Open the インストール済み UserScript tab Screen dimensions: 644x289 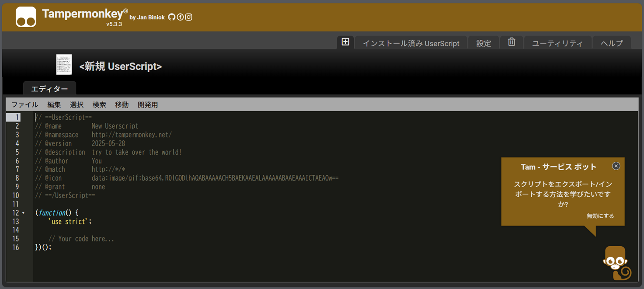[x=411, y=43]
